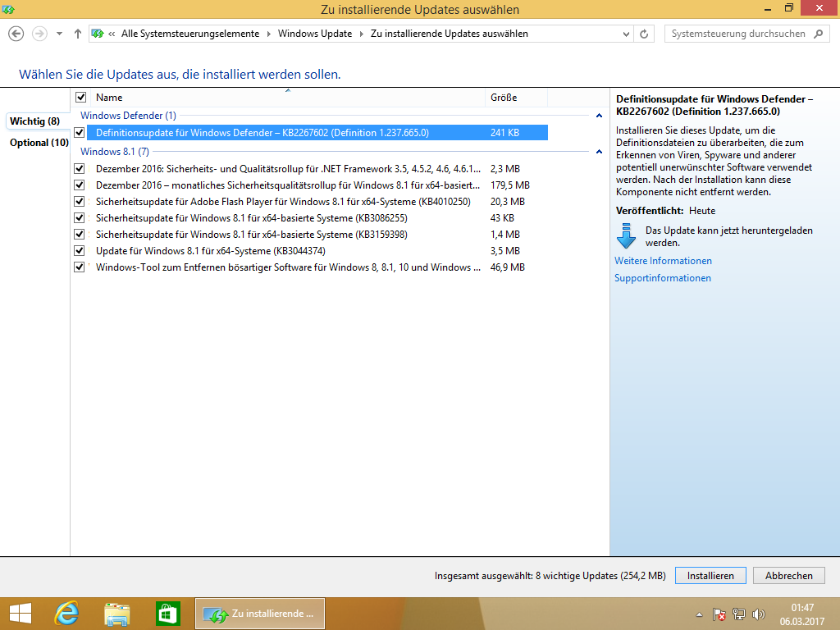Sort by the Name column header
840x630 pixels.
point(287,98)
